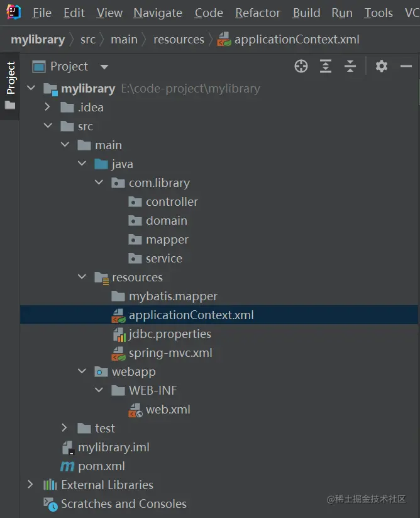Click the Collapse All icon in Project toolbar
Screen dimensions: 420x518
click(350, 65)
